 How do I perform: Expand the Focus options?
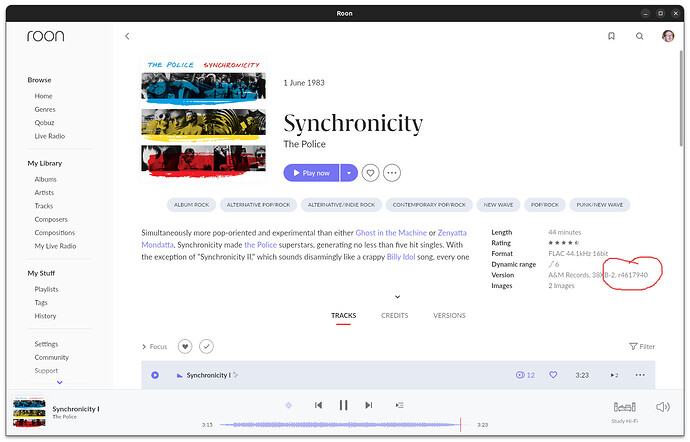tap(154, 347)
